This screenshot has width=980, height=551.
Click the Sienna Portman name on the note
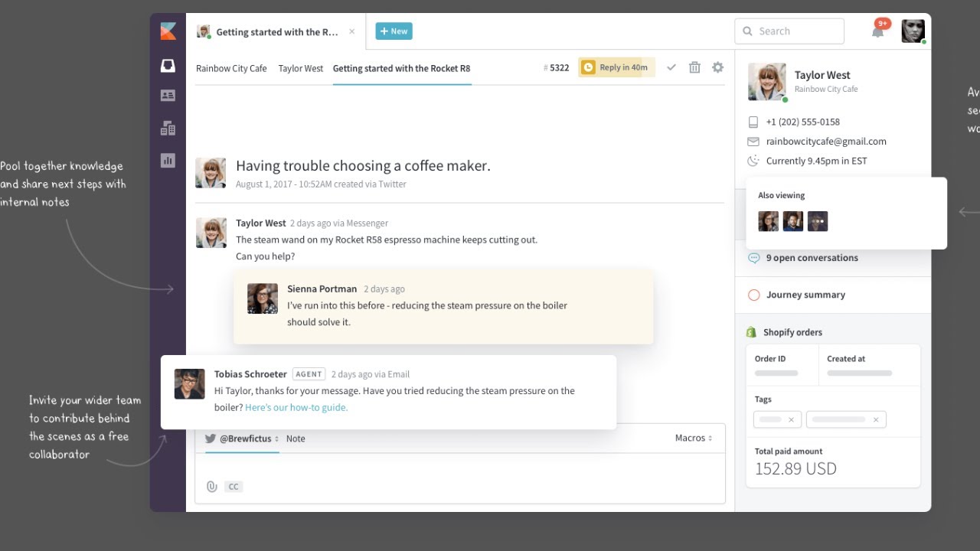(322, 289)
